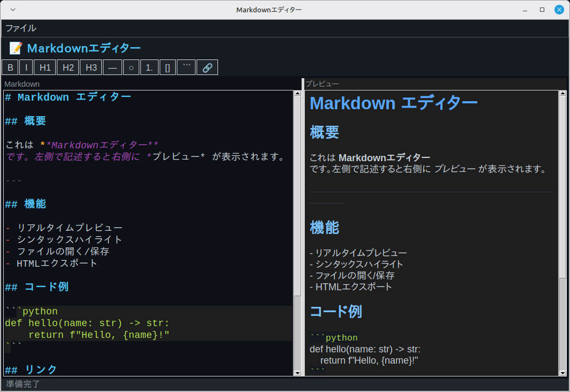Click the '```python' line in the editor
The height and width of the screenshot is (392, 570).
[x=31, y=311]
